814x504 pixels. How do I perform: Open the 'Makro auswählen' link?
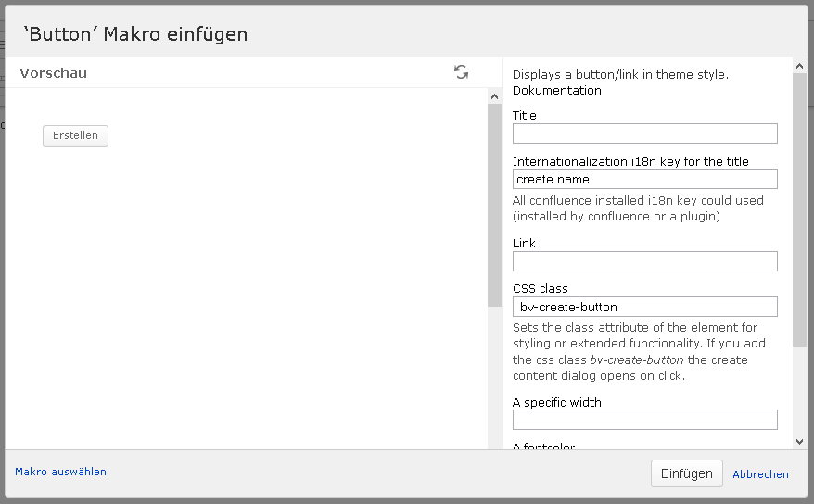point(60,472)
